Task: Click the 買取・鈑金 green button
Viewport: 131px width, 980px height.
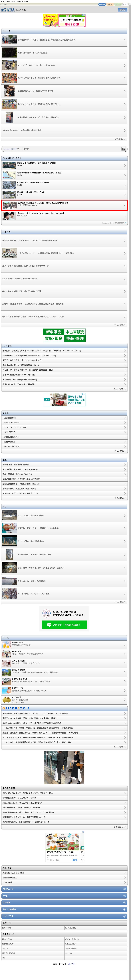Action: pos(54,339)
